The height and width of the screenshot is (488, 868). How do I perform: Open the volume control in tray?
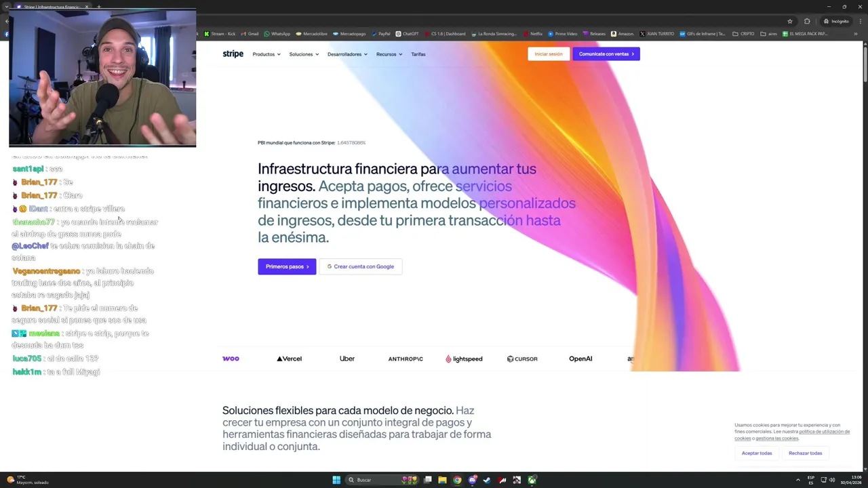832,480
